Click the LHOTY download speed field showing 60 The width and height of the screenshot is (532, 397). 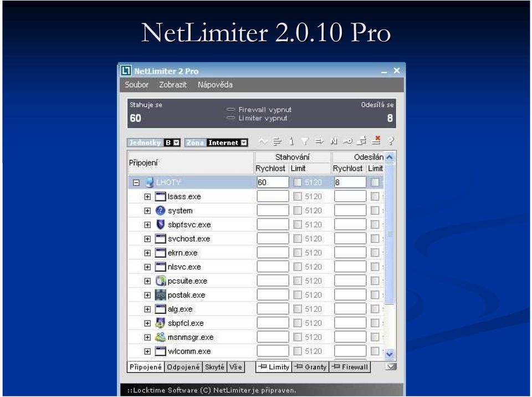[x=273, y=182]
